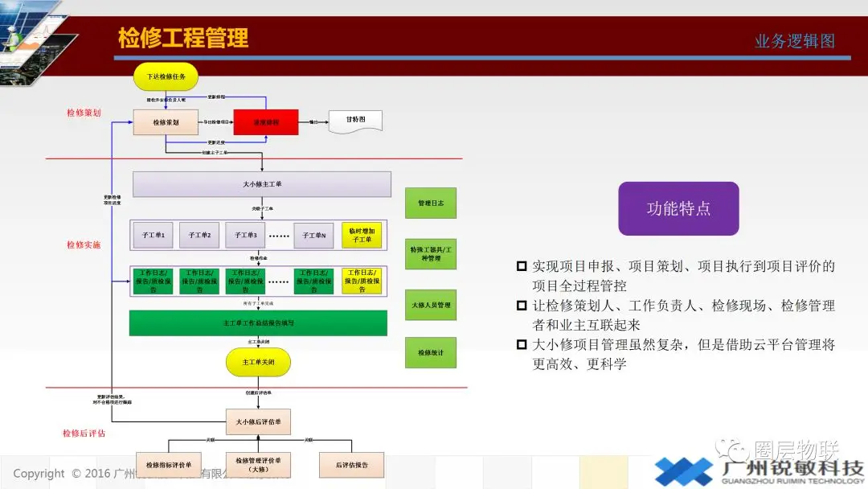Click the bullet text starting 大小修项目管理

[683, 355]
